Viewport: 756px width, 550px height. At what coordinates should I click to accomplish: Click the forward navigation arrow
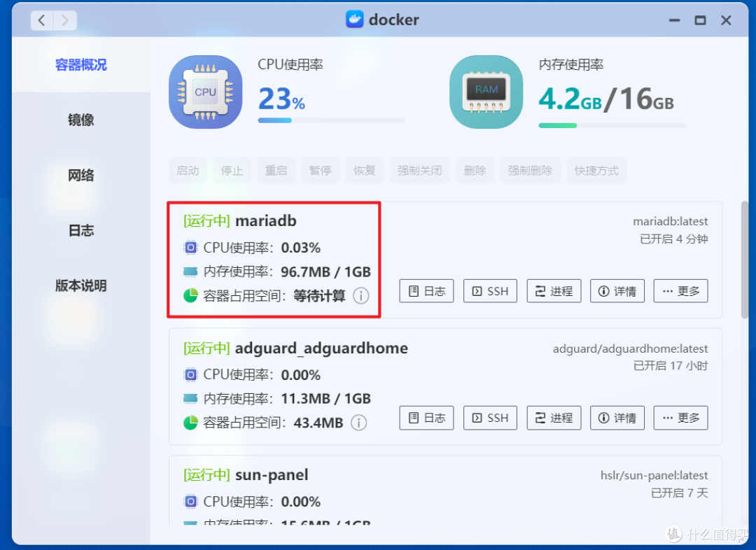(x=65, y=20)
